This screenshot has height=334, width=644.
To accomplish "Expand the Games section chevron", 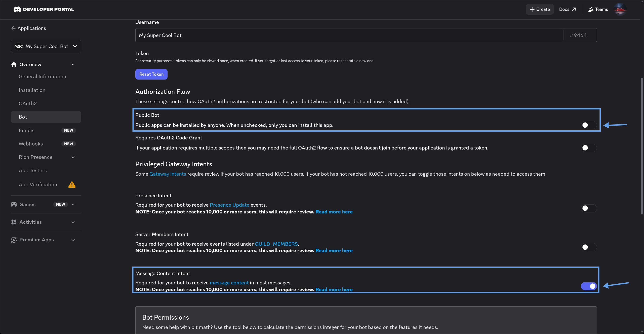I will (x=73, y=204).
